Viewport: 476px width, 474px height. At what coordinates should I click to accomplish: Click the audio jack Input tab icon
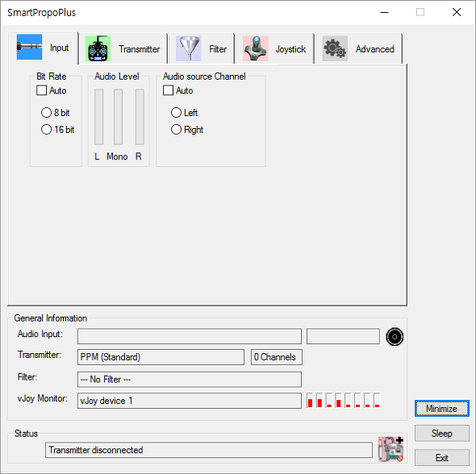tap(29, 47)
